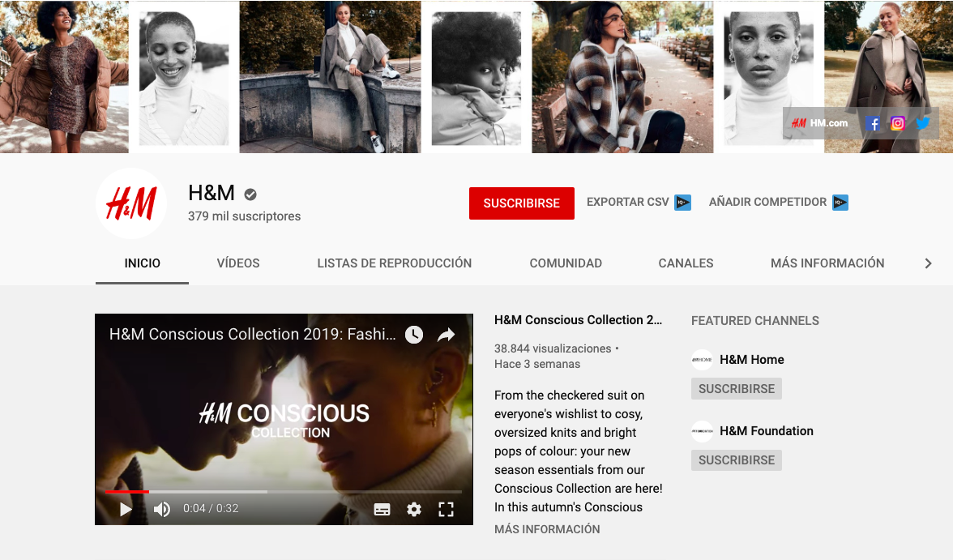953x560 pixels.
Task: Open the H&M Home channel
Action: click(x=752, y=359)
